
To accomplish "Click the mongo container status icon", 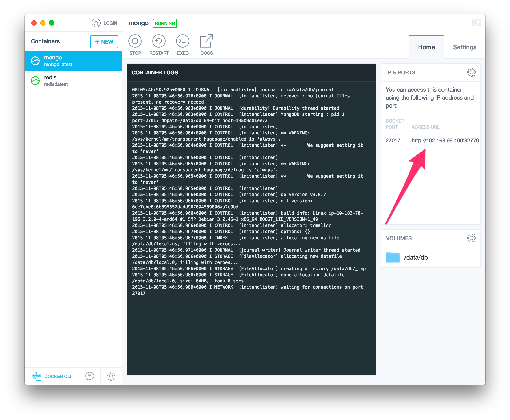I will pyautogui.click(x=35, y=61).
